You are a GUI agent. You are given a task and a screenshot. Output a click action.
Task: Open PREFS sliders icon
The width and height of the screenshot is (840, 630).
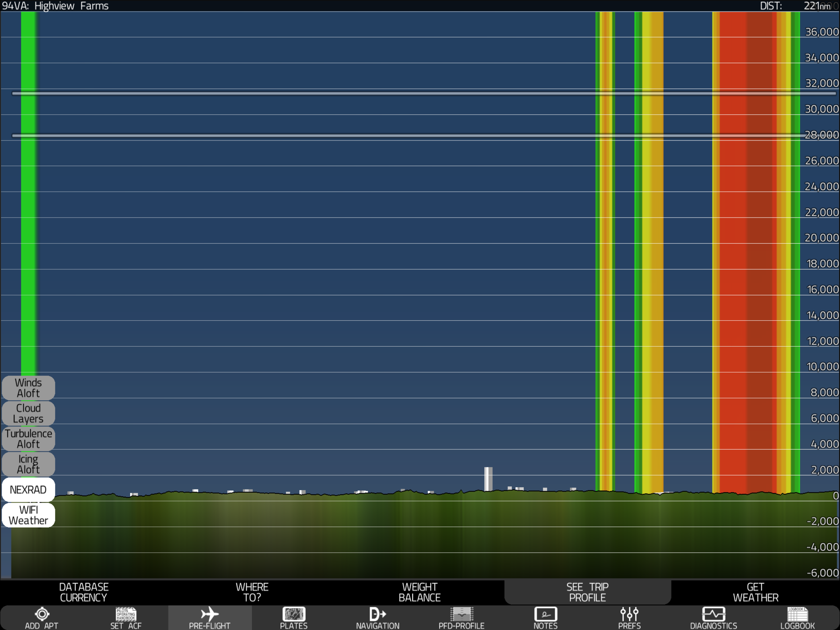(629, 614)
